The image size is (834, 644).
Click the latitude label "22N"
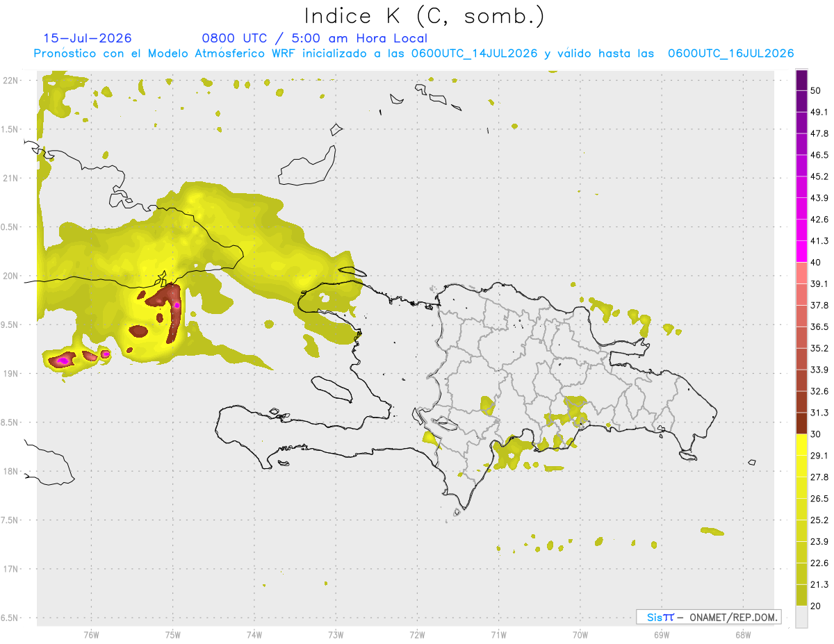pos(12,81)
